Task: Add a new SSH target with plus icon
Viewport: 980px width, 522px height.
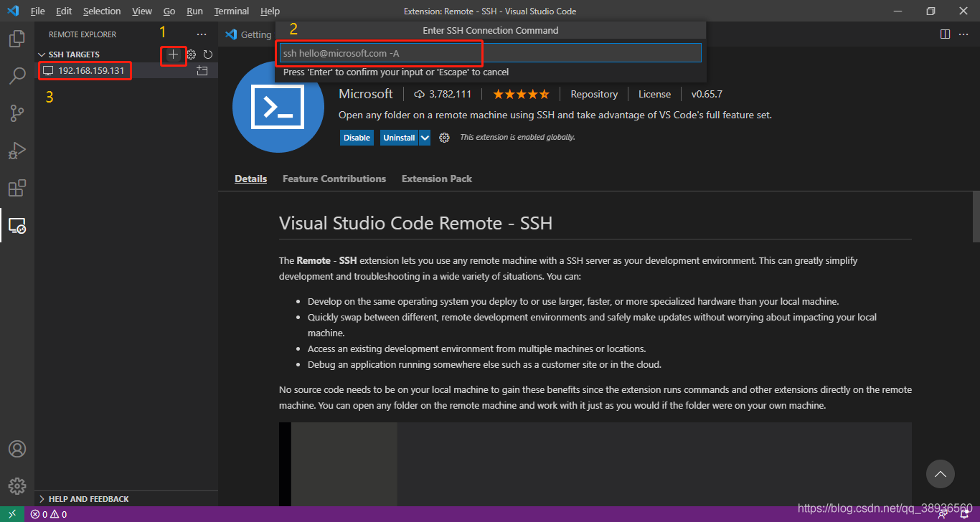Action: click(173, 54)
